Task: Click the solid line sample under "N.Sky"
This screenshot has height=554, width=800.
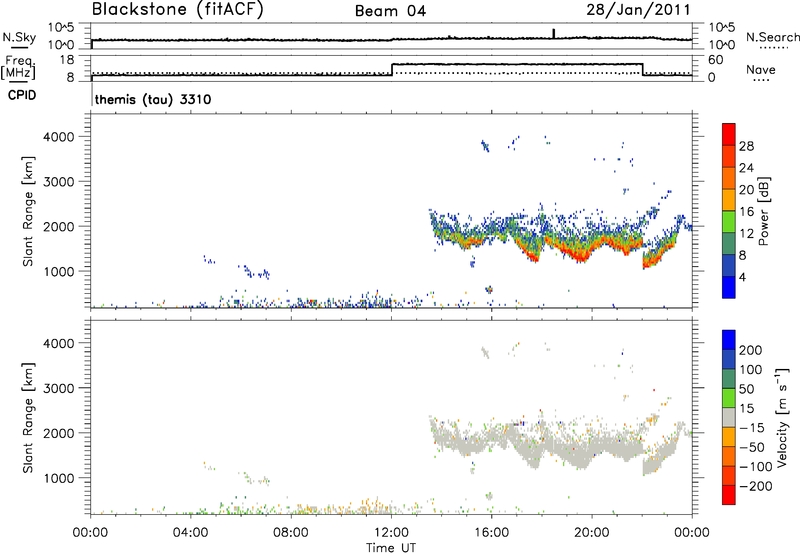Action: tap(19, 48)
